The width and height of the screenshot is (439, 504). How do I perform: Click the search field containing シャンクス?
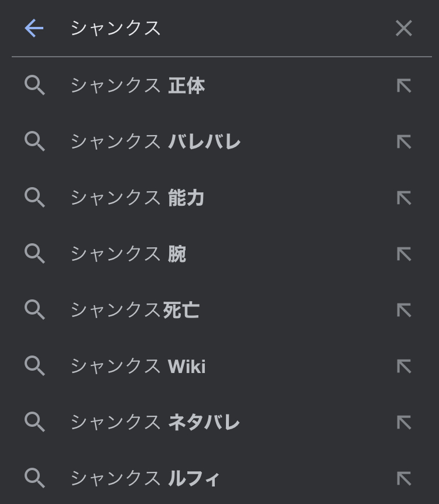coord(222,28)
